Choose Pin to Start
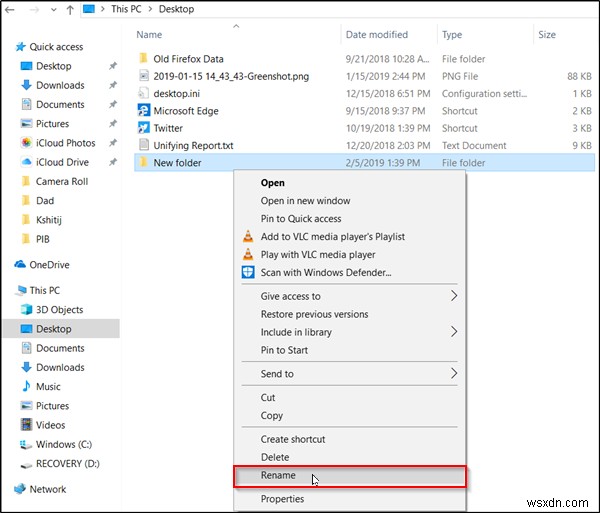This screenshot has width=600, height=513. [x=284, y=350]
